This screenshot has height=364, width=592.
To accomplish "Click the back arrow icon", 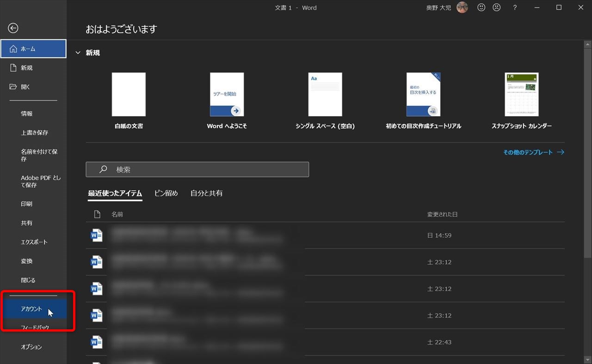I will pos(13,28).
